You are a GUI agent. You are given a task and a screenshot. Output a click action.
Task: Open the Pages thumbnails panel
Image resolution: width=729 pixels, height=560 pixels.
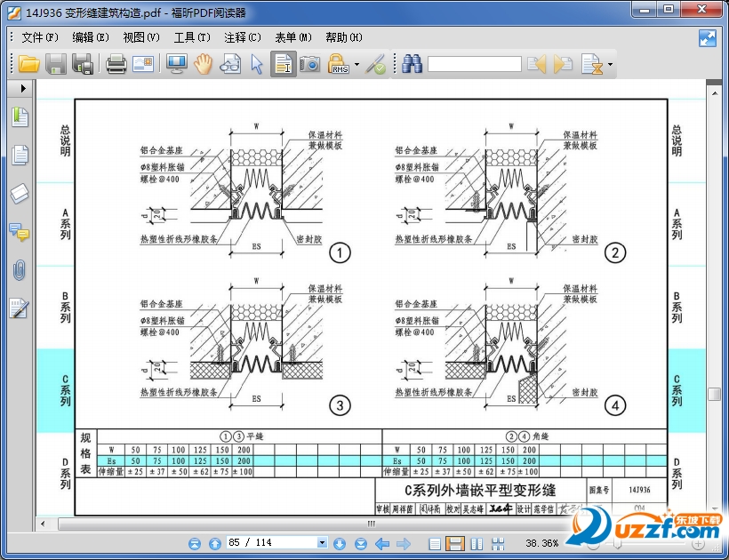tap(20, 155)
